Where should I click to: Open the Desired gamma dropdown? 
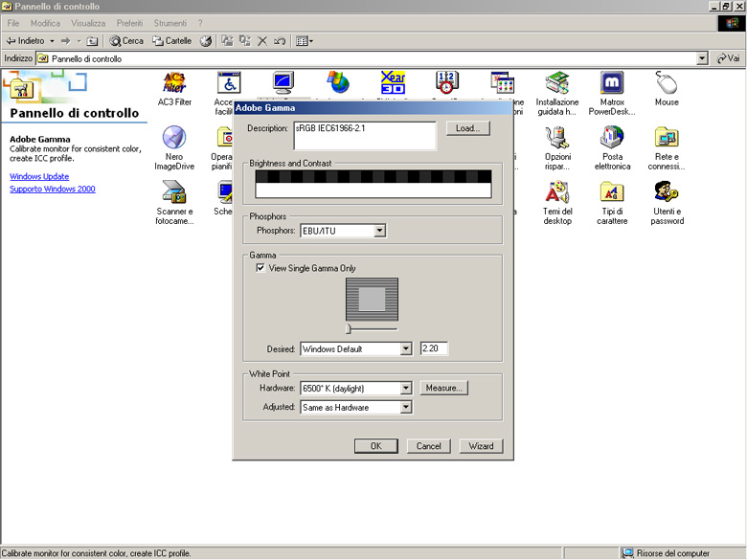point(406,349)
